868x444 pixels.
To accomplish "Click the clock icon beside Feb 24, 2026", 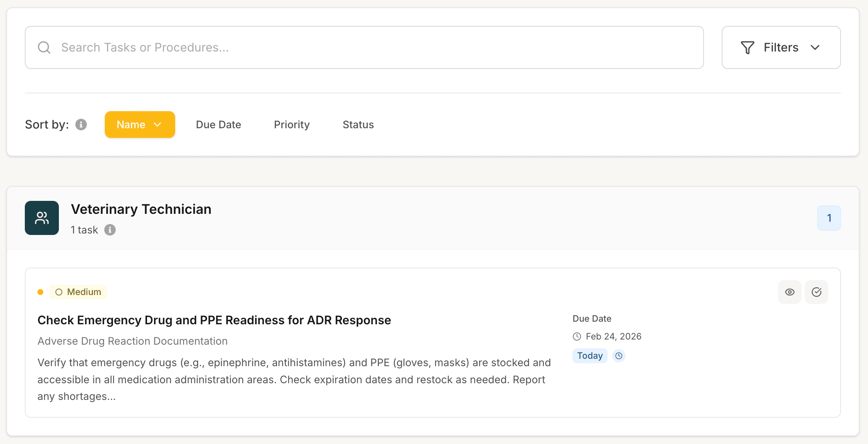I will tap(577, 337).
